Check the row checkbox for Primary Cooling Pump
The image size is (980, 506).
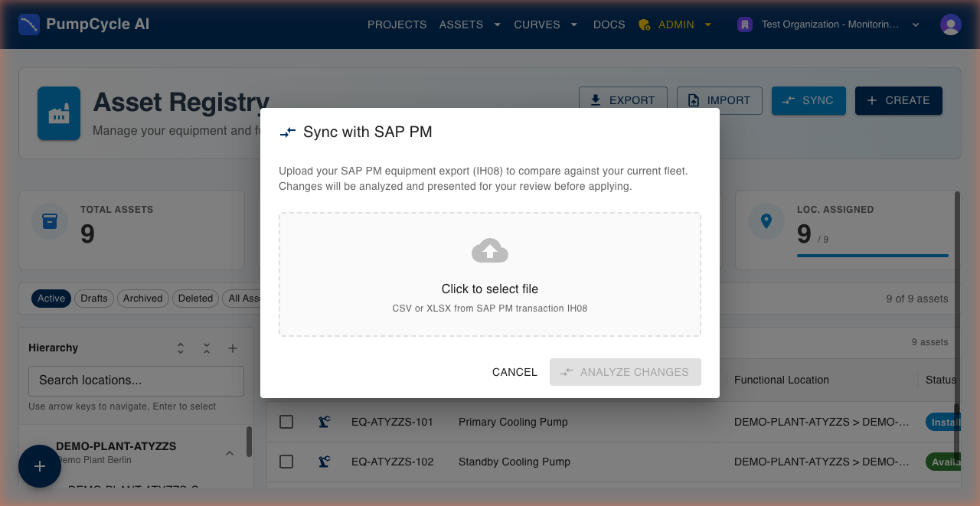(x=286, y=422)
